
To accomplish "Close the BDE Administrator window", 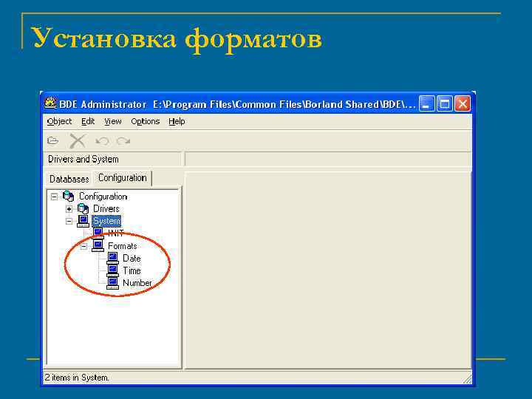I will pos(463,103).
